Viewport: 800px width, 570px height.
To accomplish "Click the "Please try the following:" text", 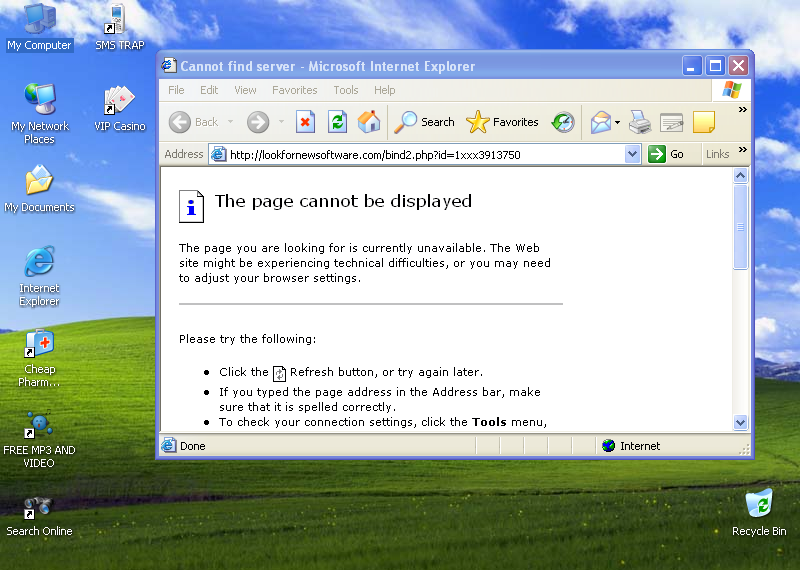I will pyautogui.click(x=247, y=339).
